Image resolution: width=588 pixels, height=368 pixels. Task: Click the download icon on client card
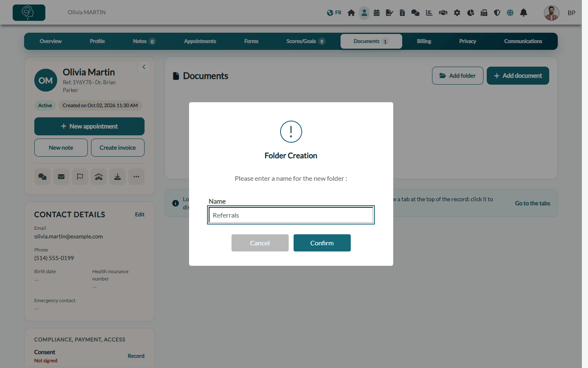coord(118,177)
